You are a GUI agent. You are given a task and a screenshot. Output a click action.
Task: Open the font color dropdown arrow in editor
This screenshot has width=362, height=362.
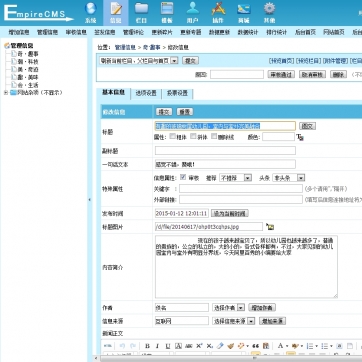[x=286, y=346]
